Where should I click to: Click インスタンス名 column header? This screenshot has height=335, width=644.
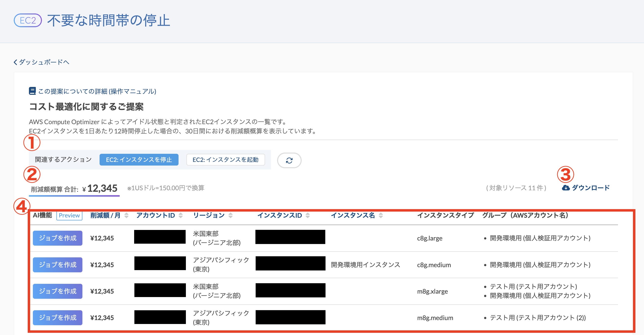point(353,215)
